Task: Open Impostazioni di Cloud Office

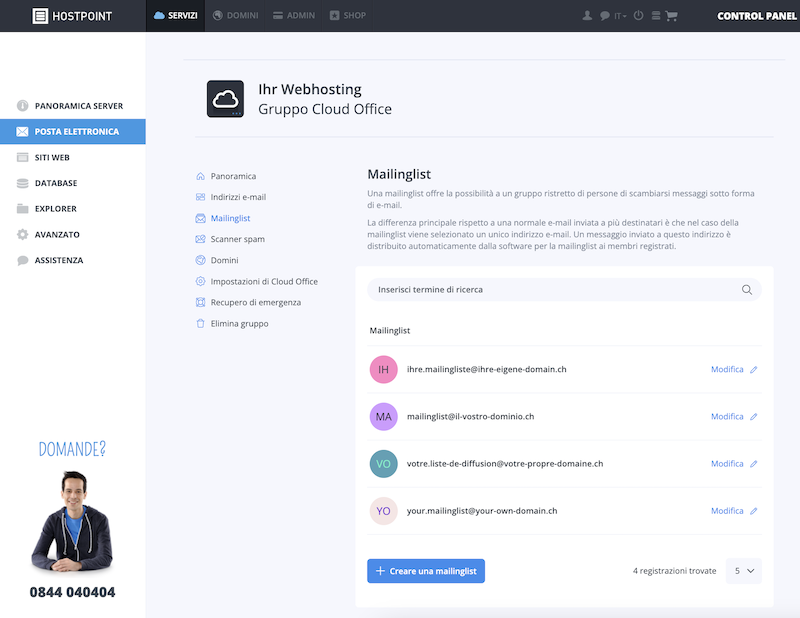Action: tap(257, 282)
